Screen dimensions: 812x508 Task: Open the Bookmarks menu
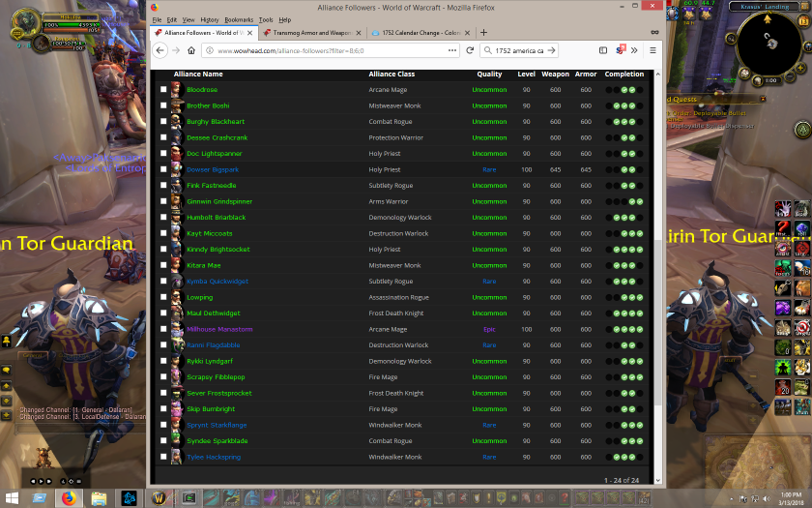239,19
